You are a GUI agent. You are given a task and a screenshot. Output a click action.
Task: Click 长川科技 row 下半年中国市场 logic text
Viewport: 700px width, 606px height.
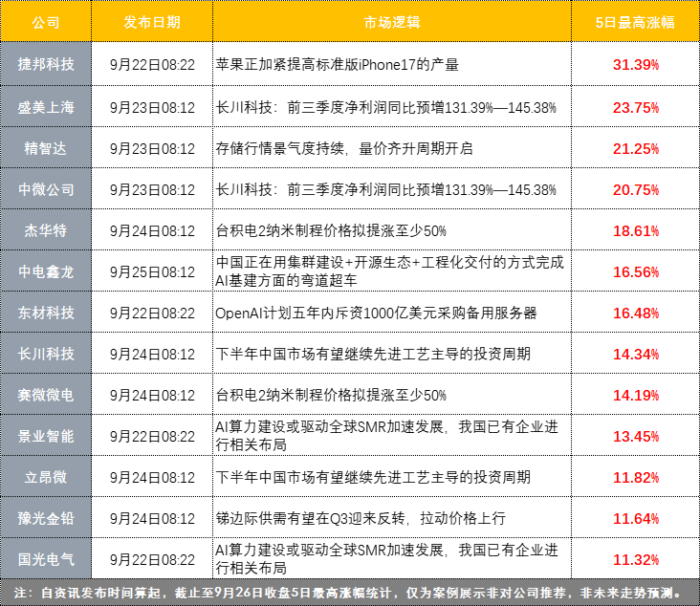373,354
